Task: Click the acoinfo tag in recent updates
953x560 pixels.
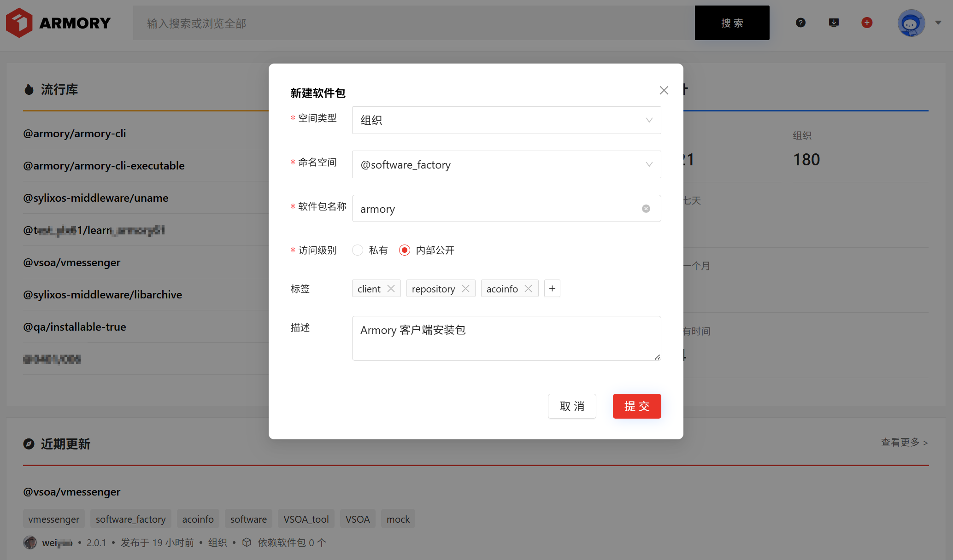Action: coord(198,519)
